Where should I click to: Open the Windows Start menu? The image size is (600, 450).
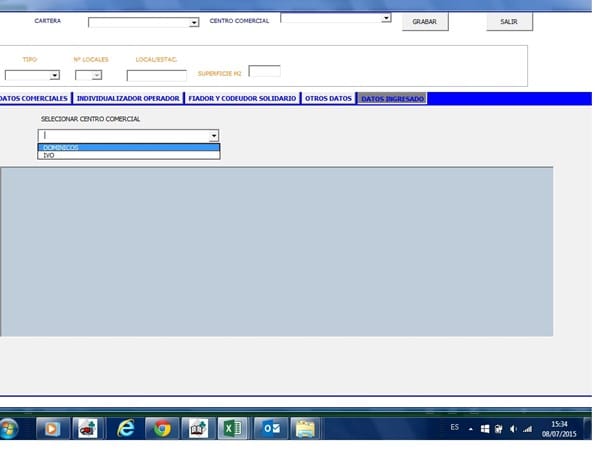pyautogui.click(x=8, y=428)
